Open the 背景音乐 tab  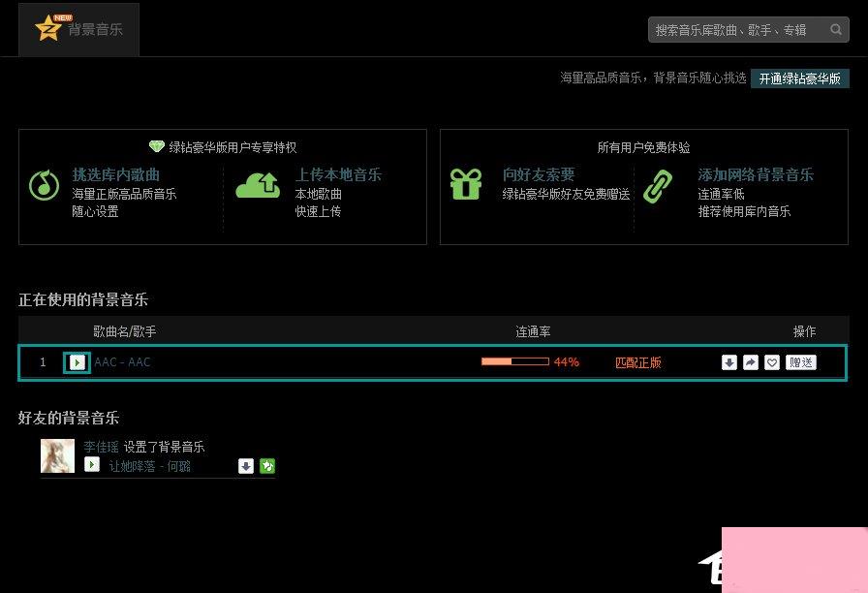78,29
